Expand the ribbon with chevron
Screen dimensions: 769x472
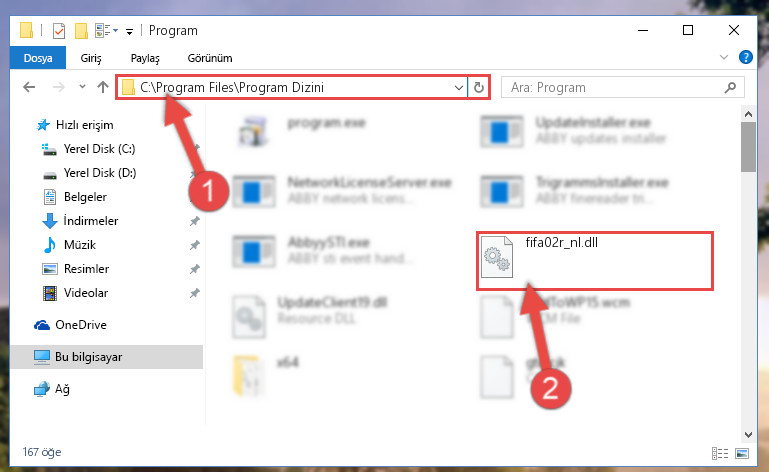(724, 57)
